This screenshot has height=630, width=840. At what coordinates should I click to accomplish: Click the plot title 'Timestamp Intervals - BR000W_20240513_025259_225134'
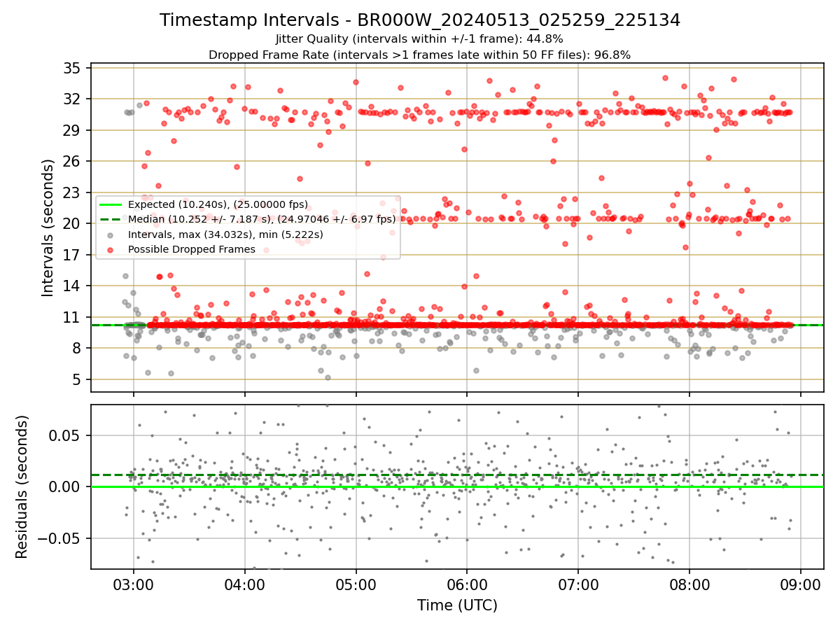(420, 20)
